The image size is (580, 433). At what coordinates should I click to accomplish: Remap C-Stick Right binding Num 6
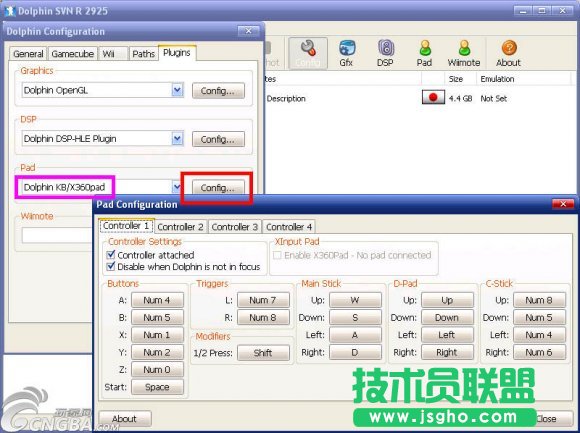tap(539, 352)
